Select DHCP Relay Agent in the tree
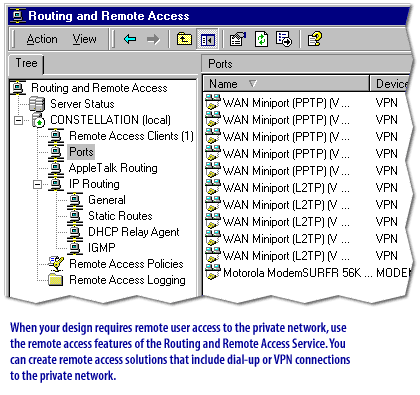Screen dimensions: 420x395 tap(134, 232)
